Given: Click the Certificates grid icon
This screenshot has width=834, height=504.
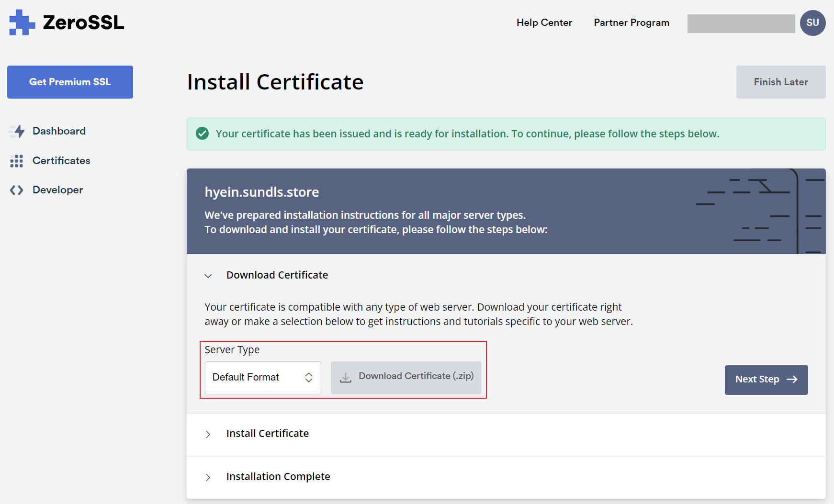Looking at the screenshot, I should pos(17,161).
